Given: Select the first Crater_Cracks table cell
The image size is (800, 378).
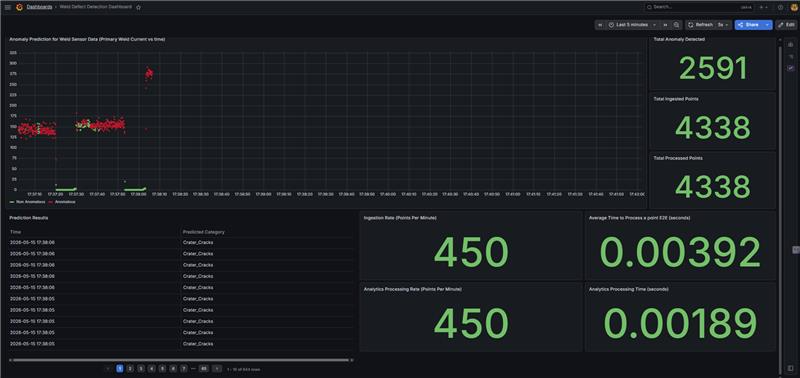Looking at the screenshot, I should [x=198, y=242].
